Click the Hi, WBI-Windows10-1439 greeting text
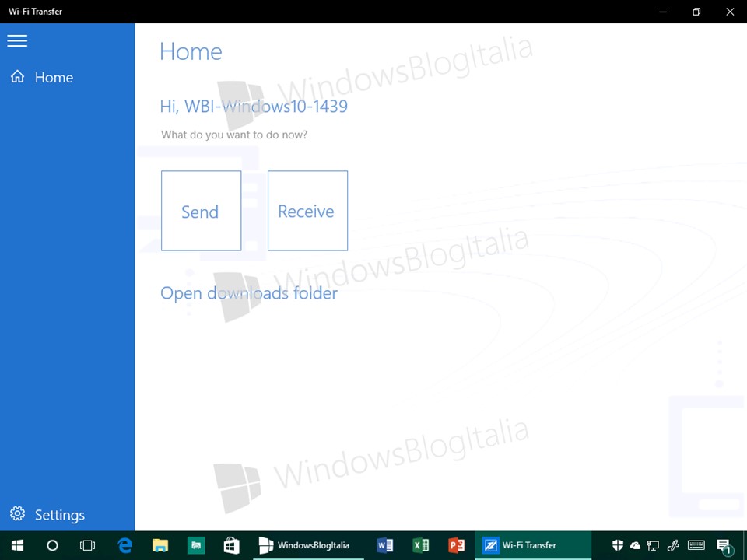This screenshot has height=560, width=747. pyautogui.click(x=254, y=107)
